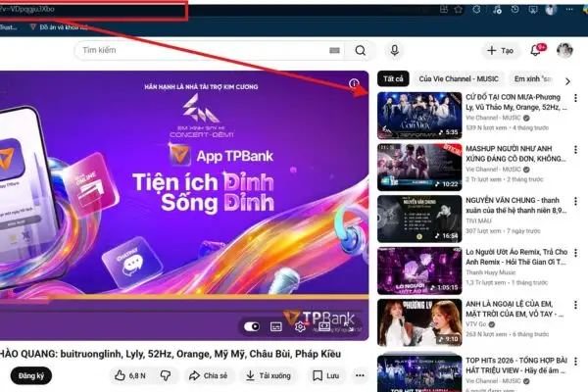Select the Em xinh filter chip
The width and height of the screenshot is (588, 392).
point(533,79)
